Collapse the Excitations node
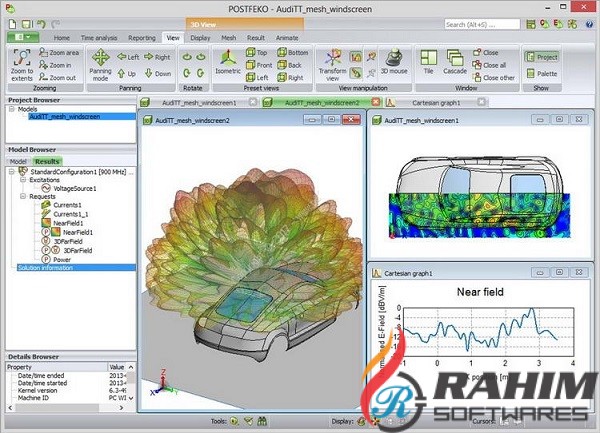 (x=23, y=179)
